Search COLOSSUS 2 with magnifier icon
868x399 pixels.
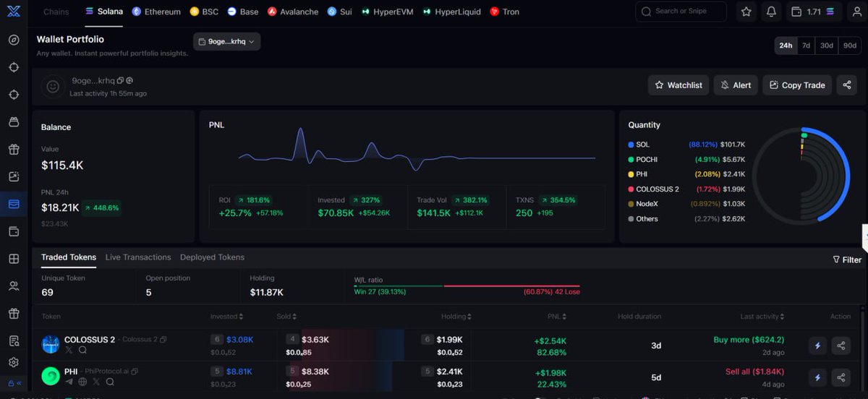pos(82,350)
